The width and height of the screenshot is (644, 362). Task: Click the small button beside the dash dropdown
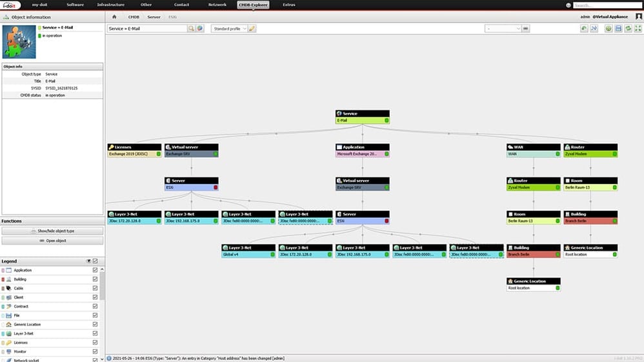click(x=525, y=28)
